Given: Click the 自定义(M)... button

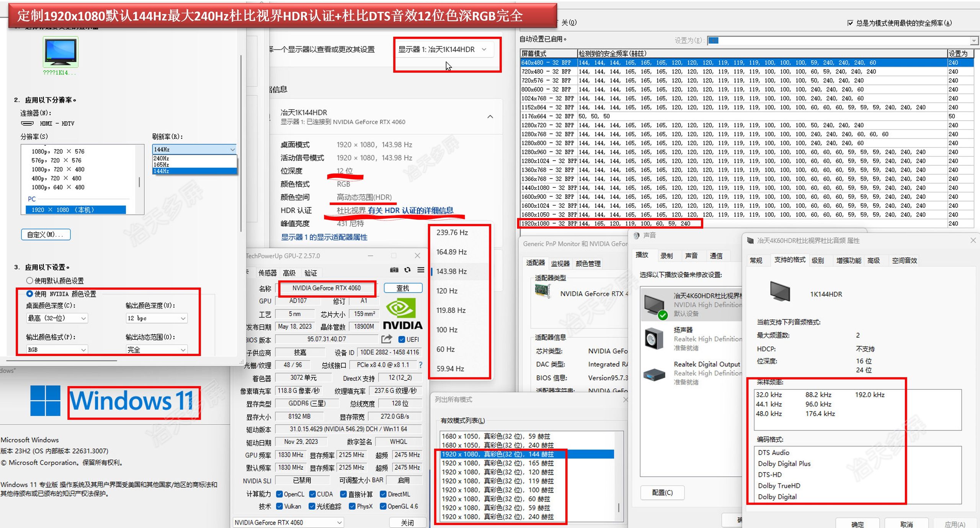Looking at the screenshot, I should point(46,234).
